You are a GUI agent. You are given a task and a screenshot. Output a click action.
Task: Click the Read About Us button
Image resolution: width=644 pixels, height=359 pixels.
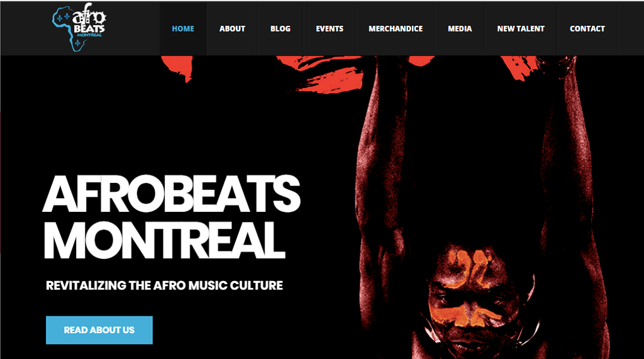(99, 330)
